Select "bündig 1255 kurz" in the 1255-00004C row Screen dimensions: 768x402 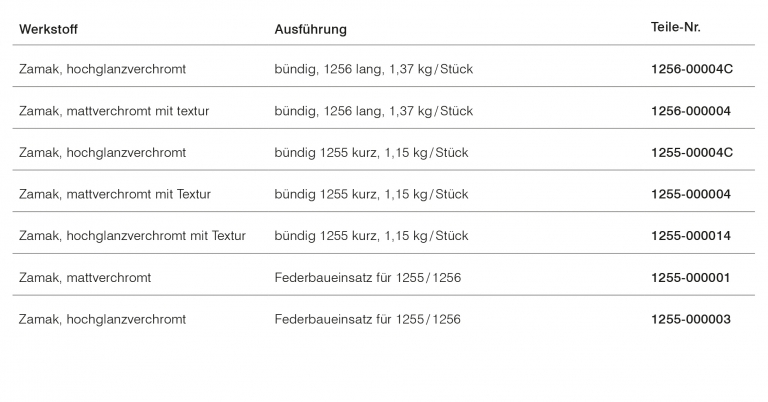(x=371, y=153)
